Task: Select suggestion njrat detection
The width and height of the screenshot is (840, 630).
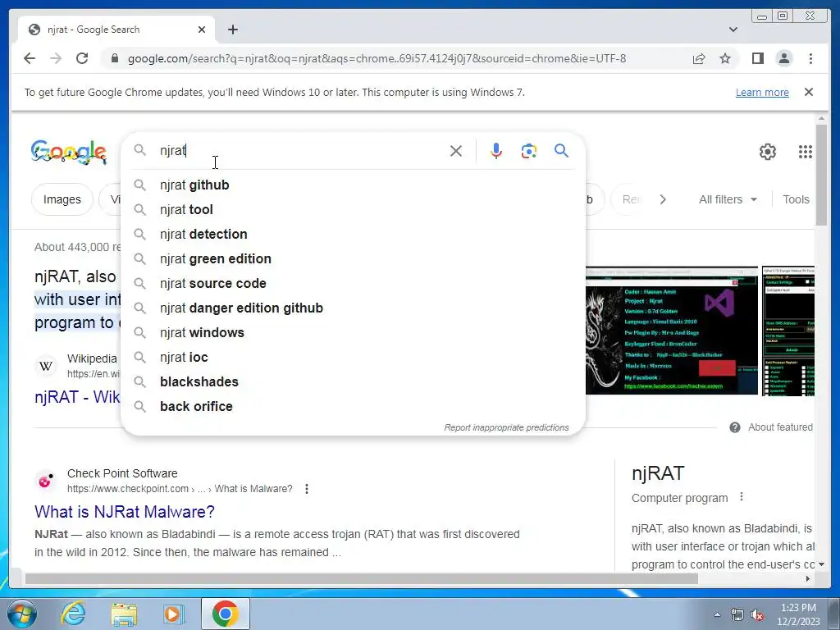Action: pyautogui.click(x=354, y=234)
